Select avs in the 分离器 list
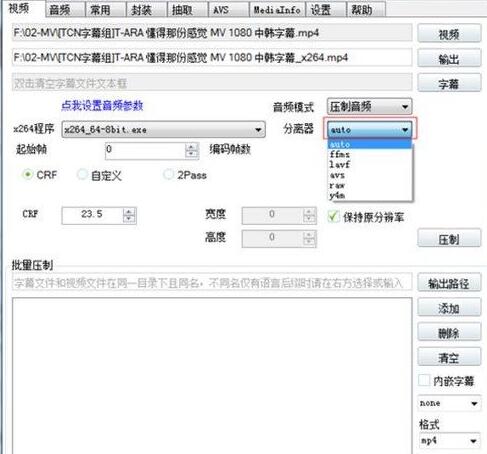Screen dimensions: 487x454 [369, 175]
